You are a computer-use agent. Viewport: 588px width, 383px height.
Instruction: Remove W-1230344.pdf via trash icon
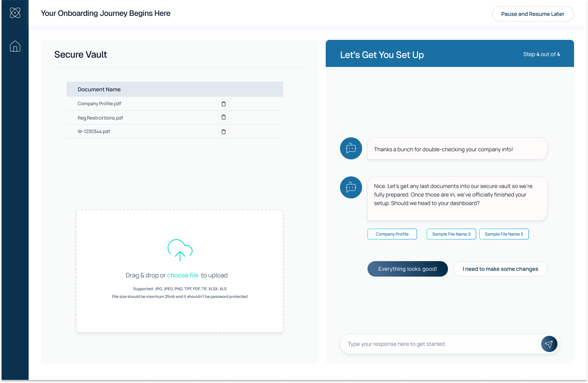point(224,132)
